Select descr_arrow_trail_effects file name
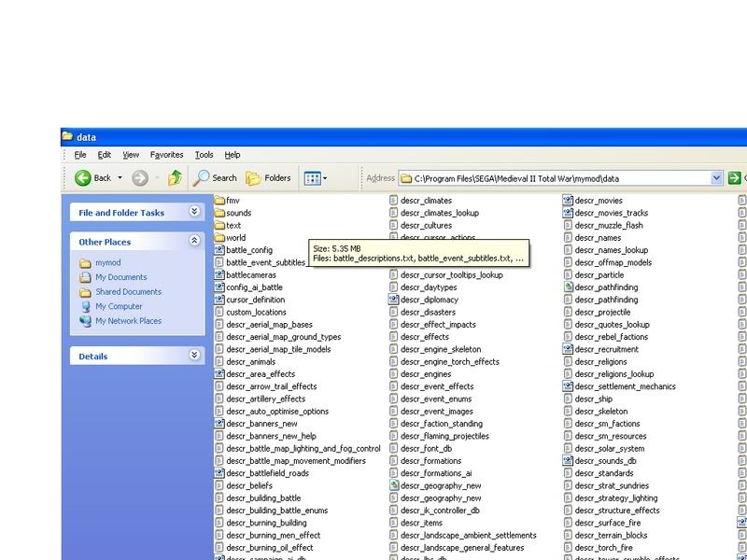The image size is (747, 560). pos(272,386)
